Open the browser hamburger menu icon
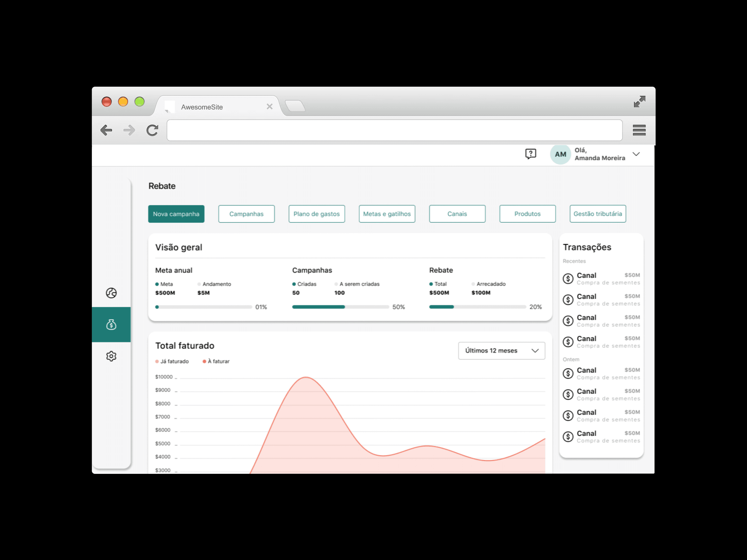This screenshot has height=560, width=747. [x=639, y=130]
